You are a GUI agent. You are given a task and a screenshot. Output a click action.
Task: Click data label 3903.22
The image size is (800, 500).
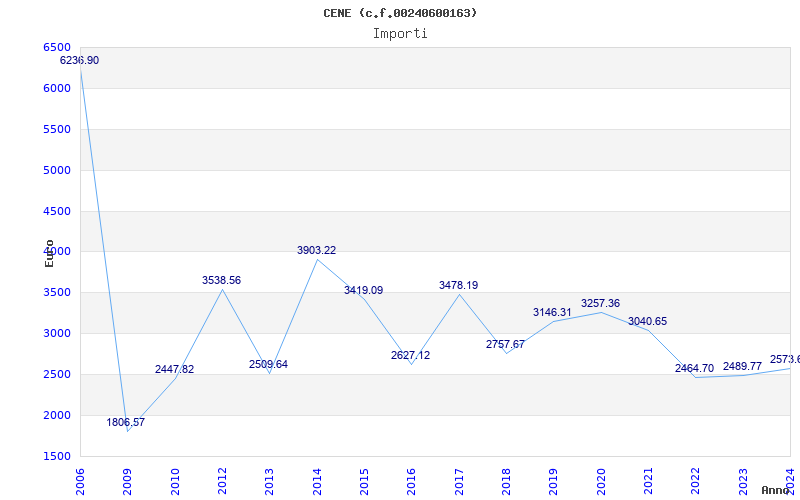pyautogui.click(x=316, y=251)
